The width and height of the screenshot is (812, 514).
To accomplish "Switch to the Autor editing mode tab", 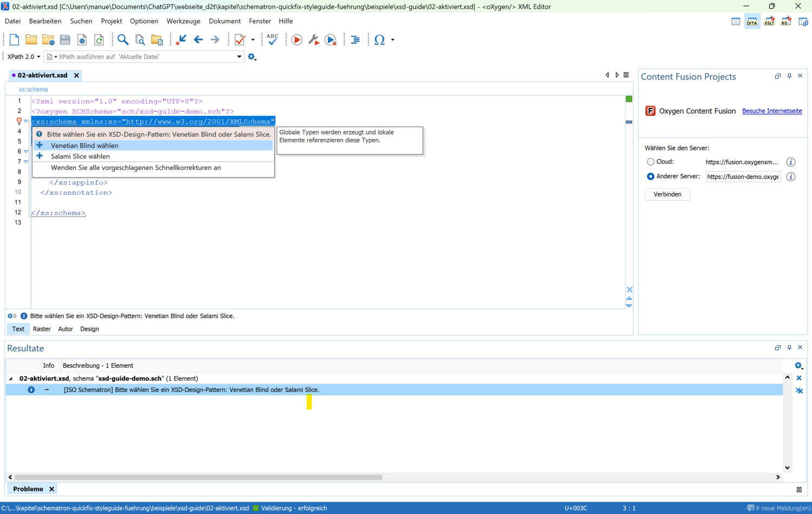I will tap(66, 329).
